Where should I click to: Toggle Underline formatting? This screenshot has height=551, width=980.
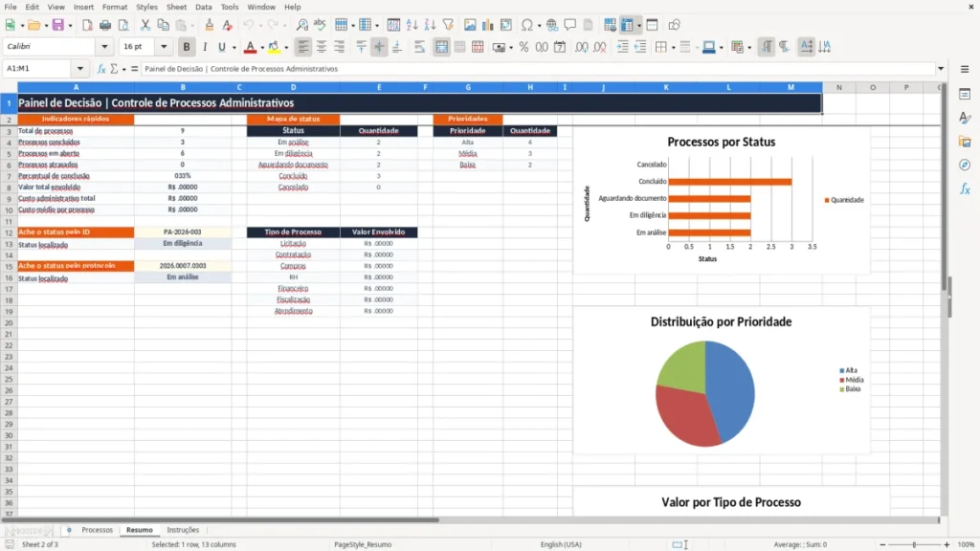221,47
